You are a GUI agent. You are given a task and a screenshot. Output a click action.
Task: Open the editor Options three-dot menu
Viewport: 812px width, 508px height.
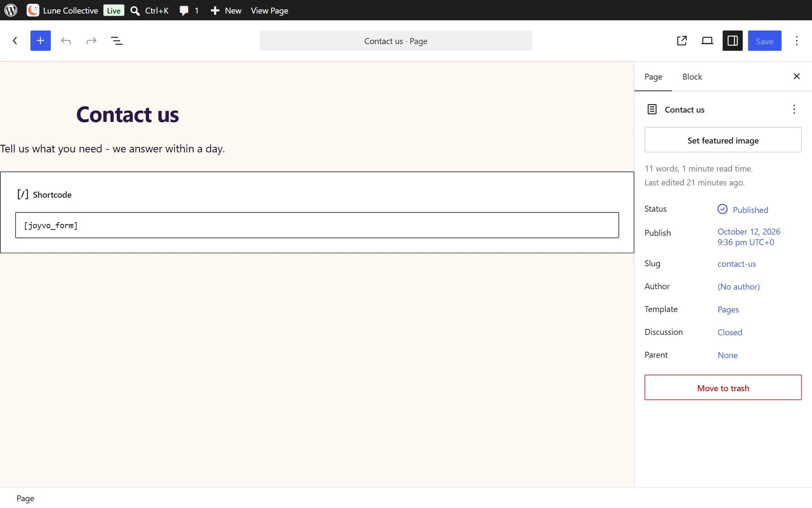797,41
